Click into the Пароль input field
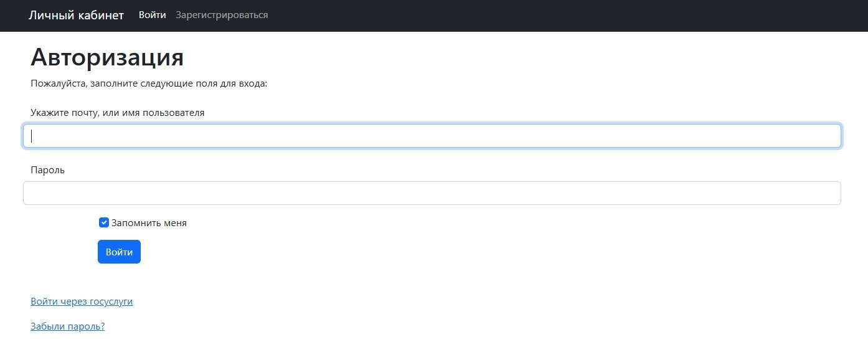This screenshot has width=868, height=352. (432, 193)
